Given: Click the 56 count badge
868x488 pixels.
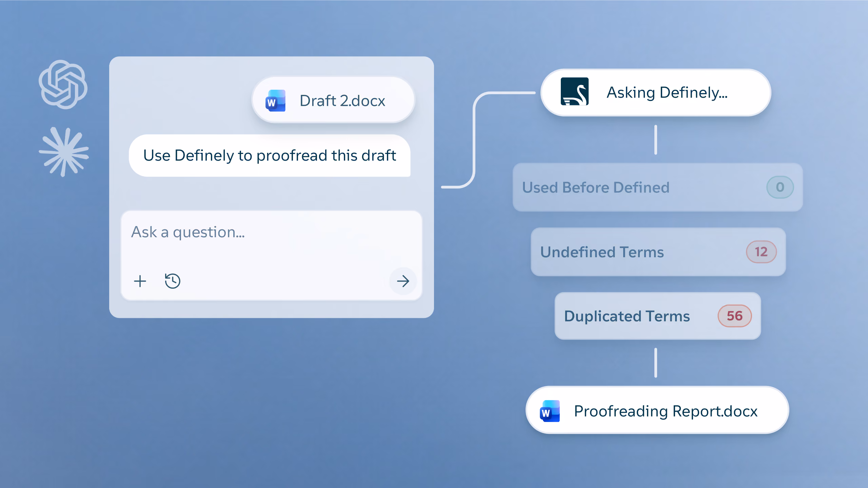Looking at the screenshot, I should tap(735, 316).
